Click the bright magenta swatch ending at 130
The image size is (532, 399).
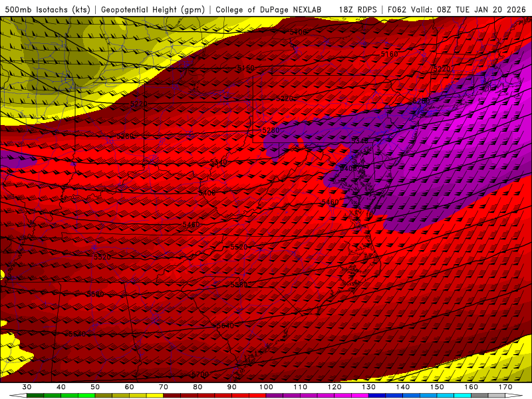point(360,395)
